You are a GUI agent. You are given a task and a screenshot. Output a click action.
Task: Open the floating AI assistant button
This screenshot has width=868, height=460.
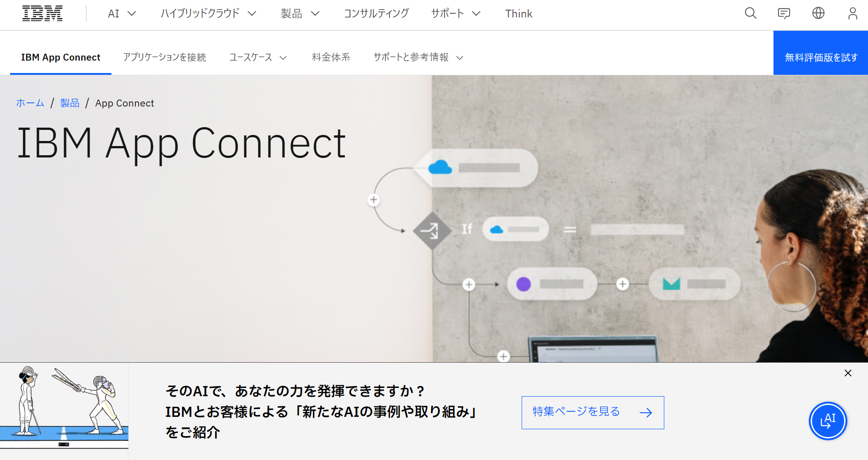828,421
